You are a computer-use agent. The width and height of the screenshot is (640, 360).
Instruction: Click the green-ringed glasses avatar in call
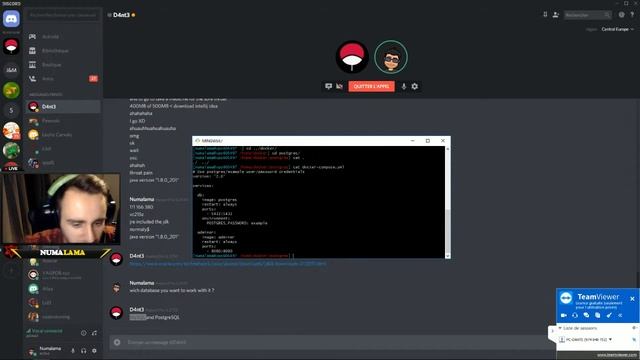tap(391, 57)
